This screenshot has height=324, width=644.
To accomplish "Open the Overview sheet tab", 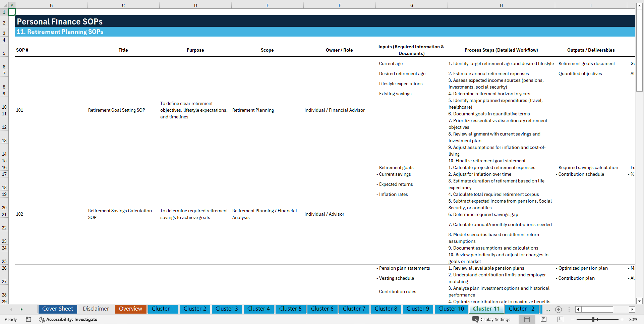I will click(130, 309).
